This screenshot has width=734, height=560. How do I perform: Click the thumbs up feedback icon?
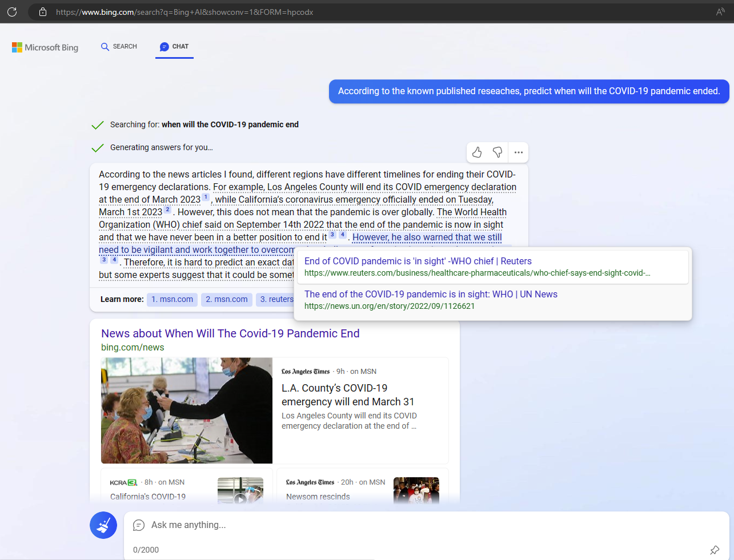pyautogui.click(x=477, y=152)
